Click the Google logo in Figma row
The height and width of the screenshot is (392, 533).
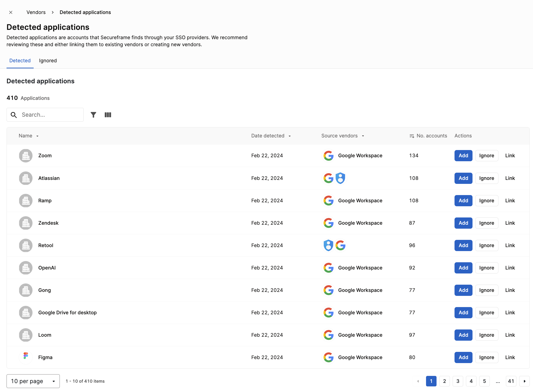coord(328,358)
